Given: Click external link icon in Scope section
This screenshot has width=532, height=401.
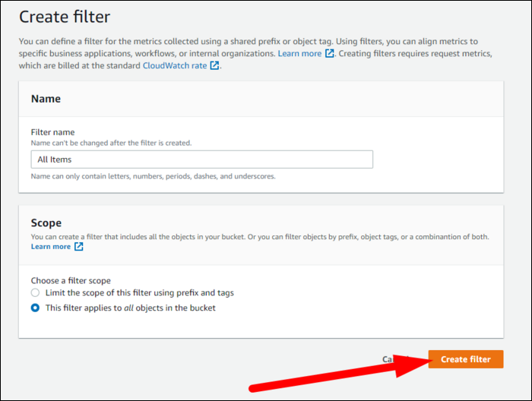Looking at the screenshot, I should coord(78,247).
